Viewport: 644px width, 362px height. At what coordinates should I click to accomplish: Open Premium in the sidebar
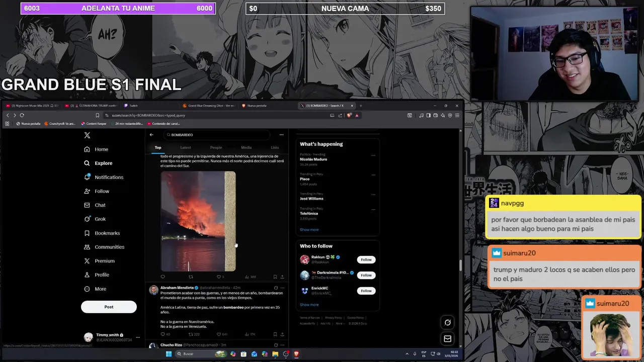click(x=100, y=261)
